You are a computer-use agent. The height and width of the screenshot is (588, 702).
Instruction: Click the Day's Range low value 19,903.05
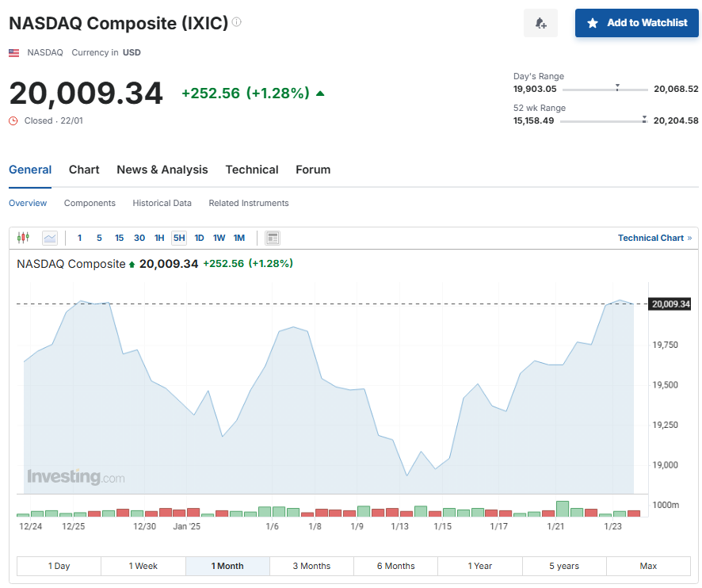[x=535, y=89]
